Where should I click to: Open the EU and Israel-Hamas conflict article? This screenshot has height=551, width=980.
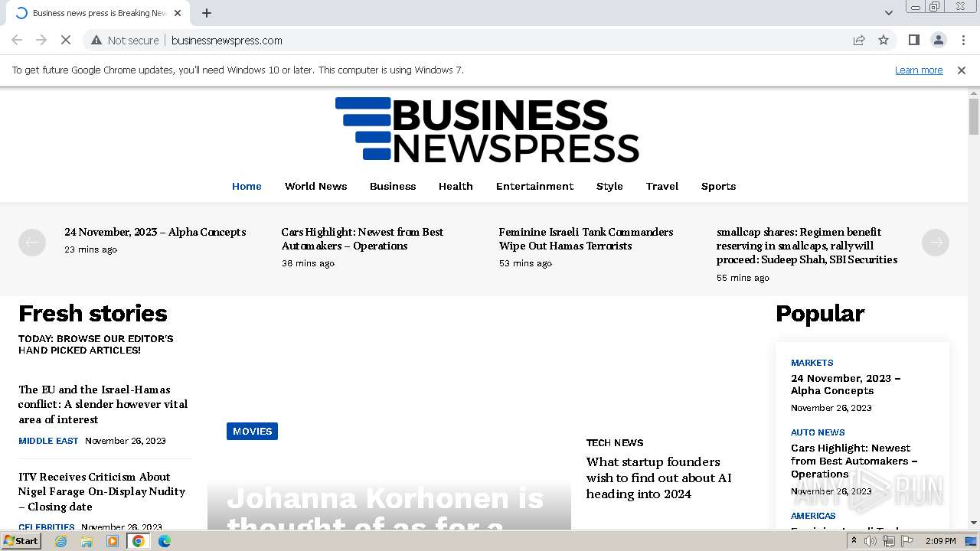tap(103, 404)
